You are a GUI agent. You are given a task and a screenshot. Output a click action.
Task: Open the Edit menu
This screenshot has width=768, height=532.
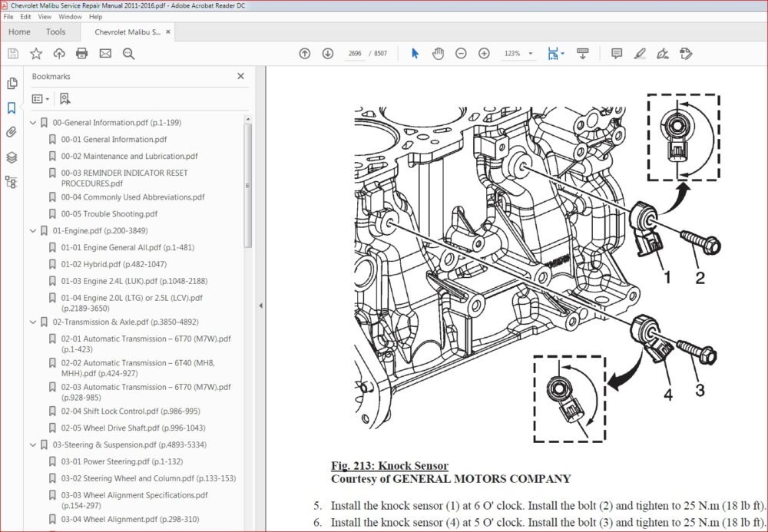point(25,17)
